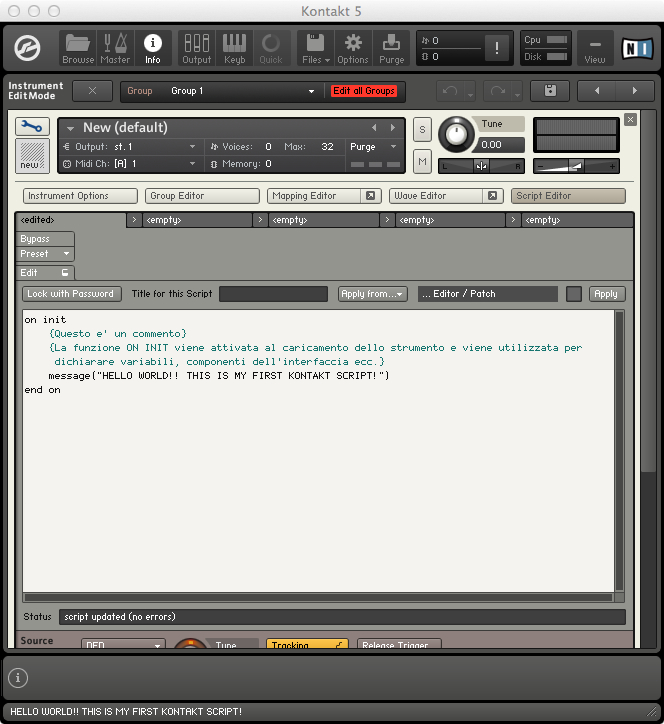Click the volume slider
Screen dimensions: 664x724
[x=576, y=166]
